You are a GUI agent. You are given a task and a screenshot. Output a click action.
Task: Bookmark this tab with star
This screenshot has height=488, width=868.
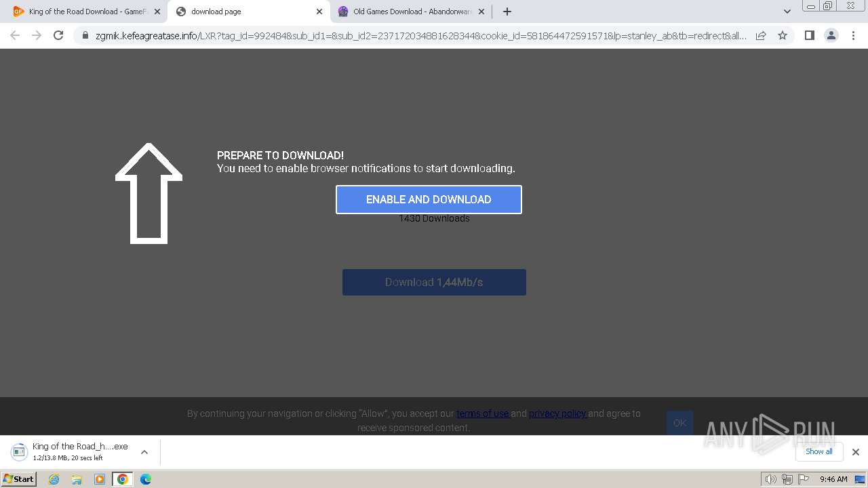783,35
